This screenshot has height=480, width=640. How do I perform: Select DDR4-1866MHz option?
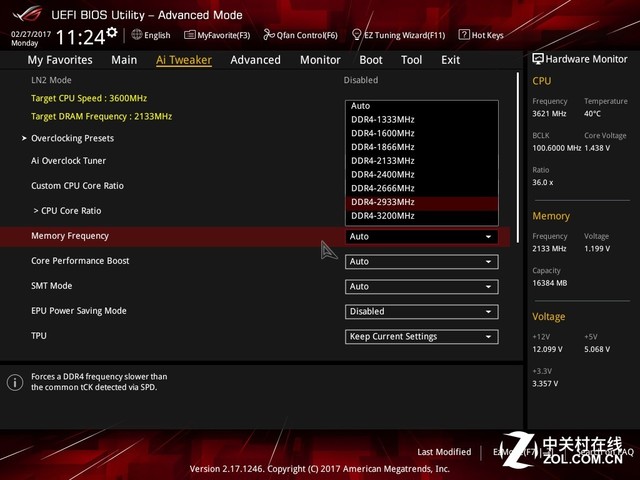coord(422,147)
